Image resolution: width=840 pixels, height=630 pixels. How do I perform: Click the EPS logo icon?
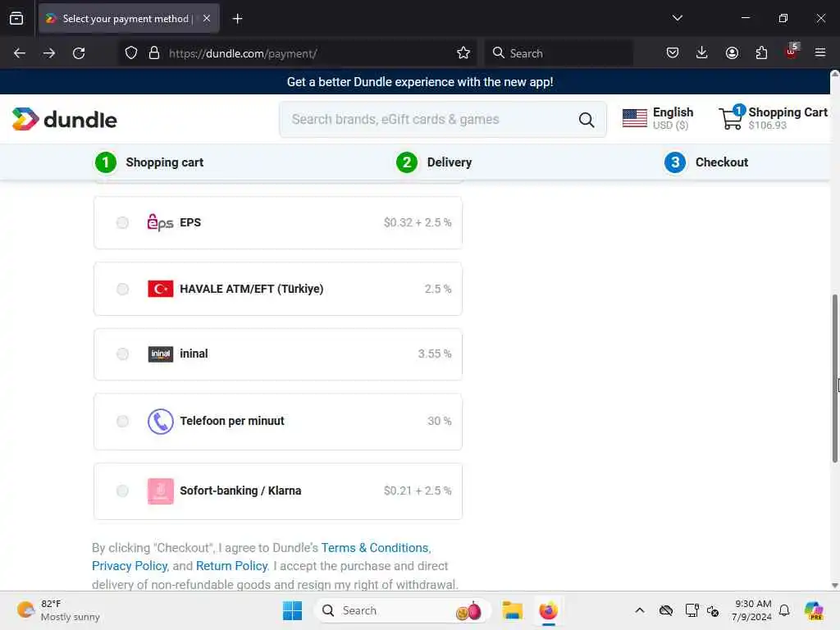[x=160, y=222]
